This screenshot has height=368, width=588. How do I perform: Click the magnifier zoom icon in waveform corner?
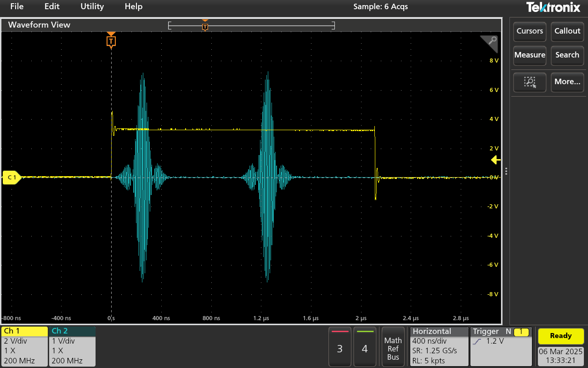(491, 42)
